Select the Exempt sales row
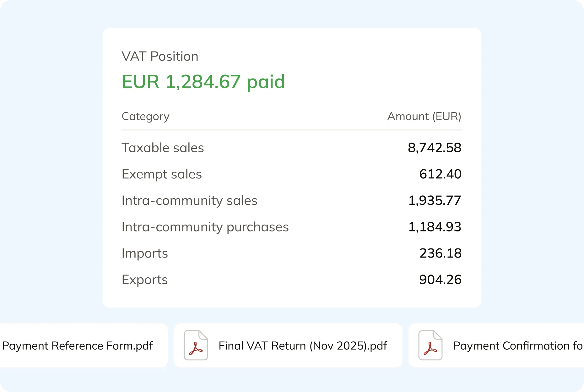Screen dimensions: 584x392 click(x=162, y=174)
